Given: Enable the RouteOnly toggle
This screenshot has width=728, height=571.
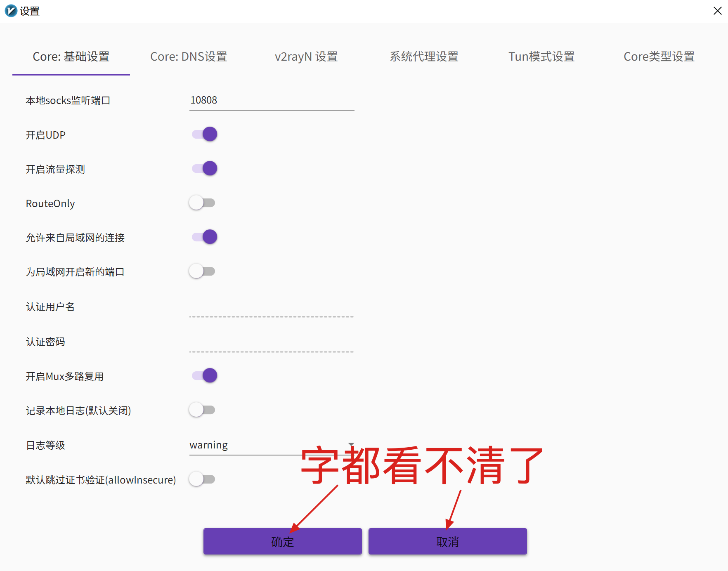Looking at the screenshot, I should point(202,203).
